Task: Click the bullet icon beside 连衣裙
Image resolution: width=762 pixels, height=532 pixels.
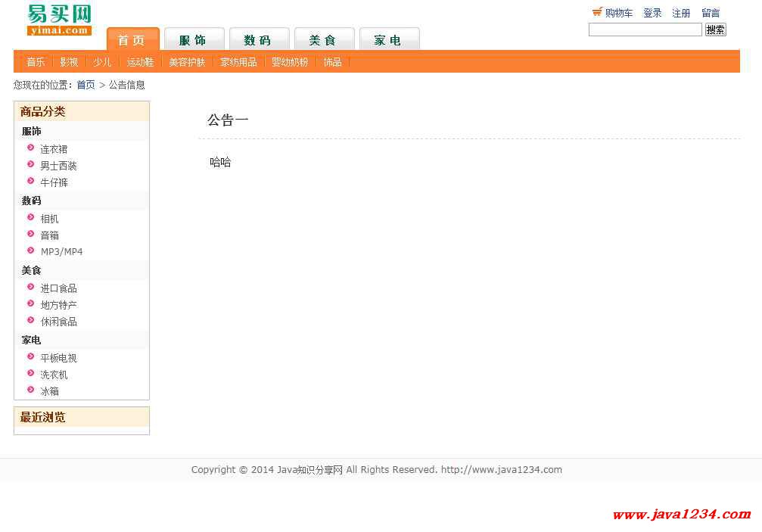Action: [31, 148]
